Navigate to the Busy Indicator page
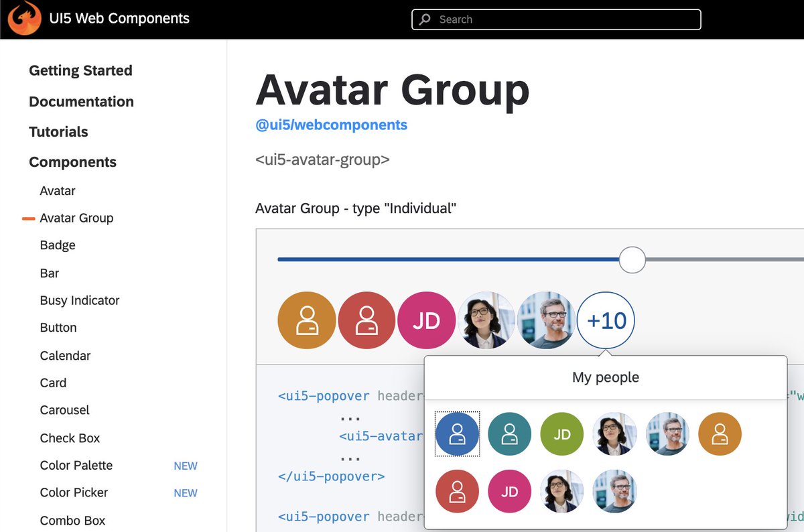 (x=80, y=300)
